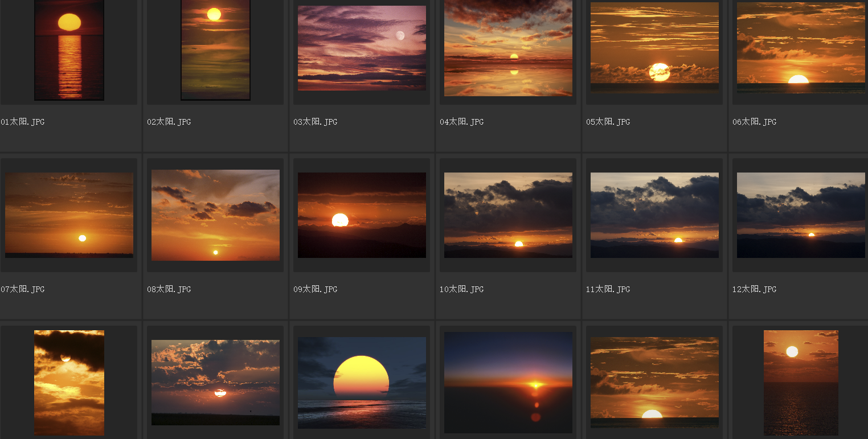Select the unlabeled golden clouds portrait thumbnail

coord(69,383)
